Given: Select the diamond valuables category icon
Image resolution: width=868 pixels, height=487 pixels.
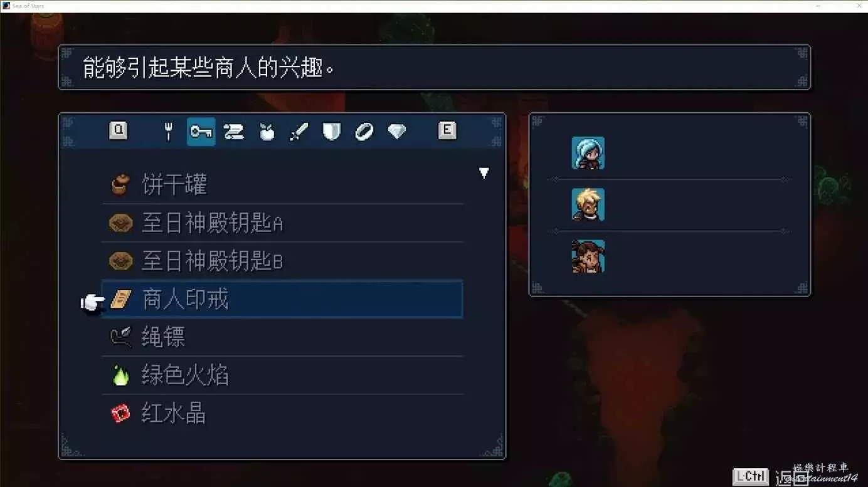Looking at the screenshot, I should tap(396, 132).
